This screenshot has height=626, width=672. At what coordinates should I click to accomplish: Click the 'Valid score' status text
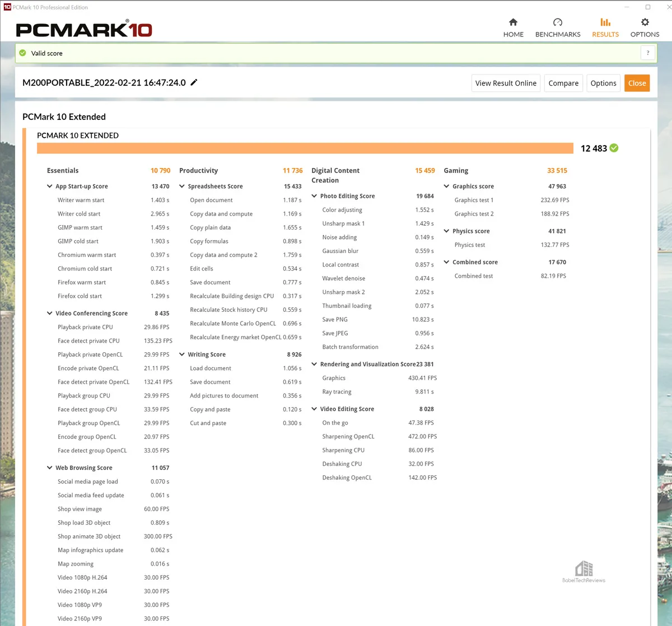[x=47, y=53]
